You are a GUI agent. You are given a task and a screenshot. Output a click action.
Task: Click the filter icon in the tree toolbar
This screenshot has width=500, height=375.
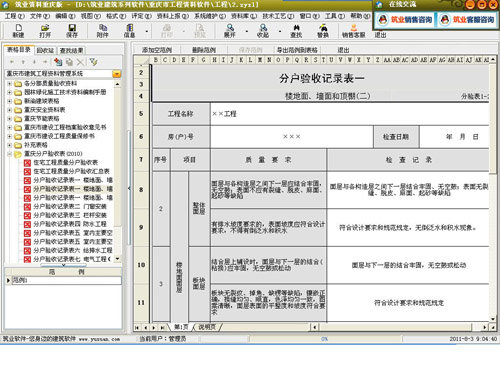[x=93, y=62]
